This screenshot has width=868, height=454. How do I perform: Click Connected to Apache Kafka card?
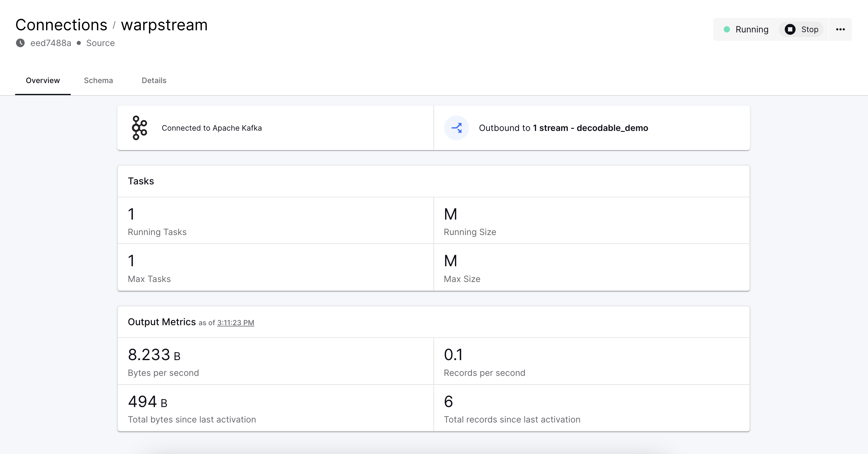tap(212, 128)
